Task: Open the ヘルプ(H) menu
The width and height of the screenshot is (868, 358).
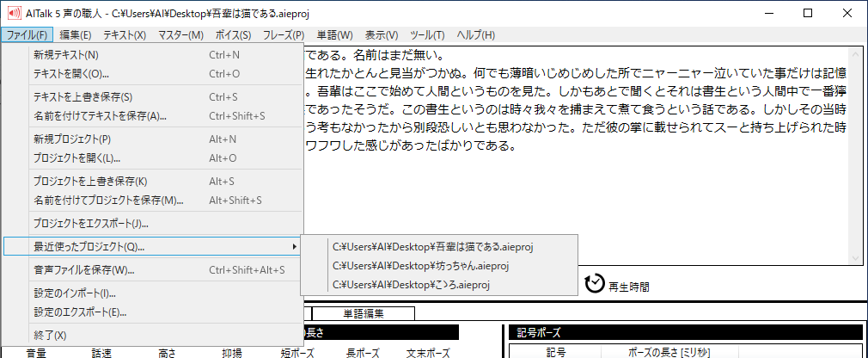Action: pyautogui.click(x=475, y=35)
